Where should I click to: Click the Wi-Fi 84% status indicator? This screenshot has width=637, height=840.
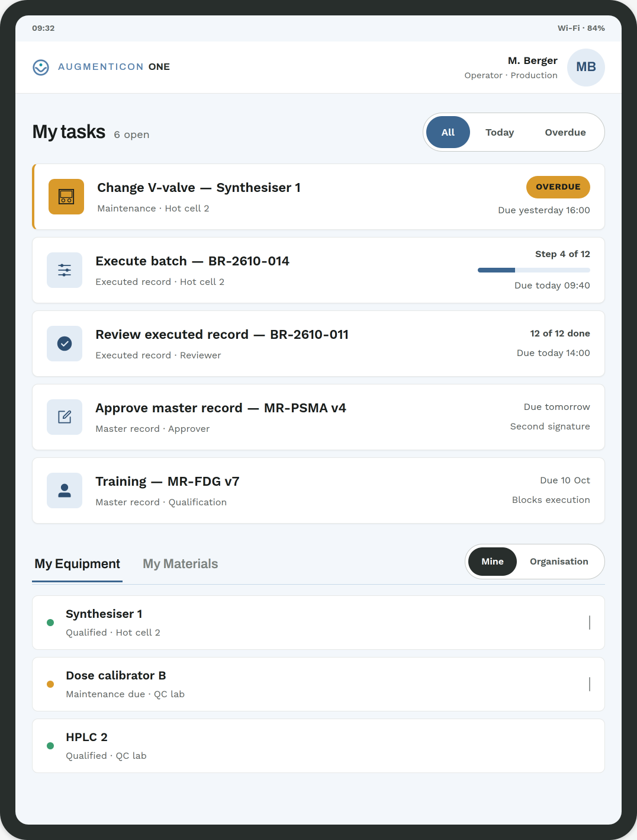(x=581, y=28)
